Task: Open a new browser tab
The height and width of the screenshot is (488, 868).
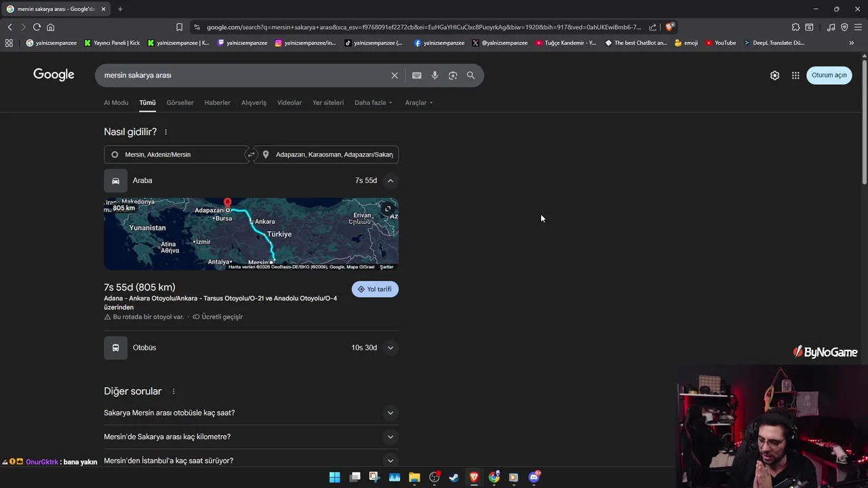Action: [120, 9]
